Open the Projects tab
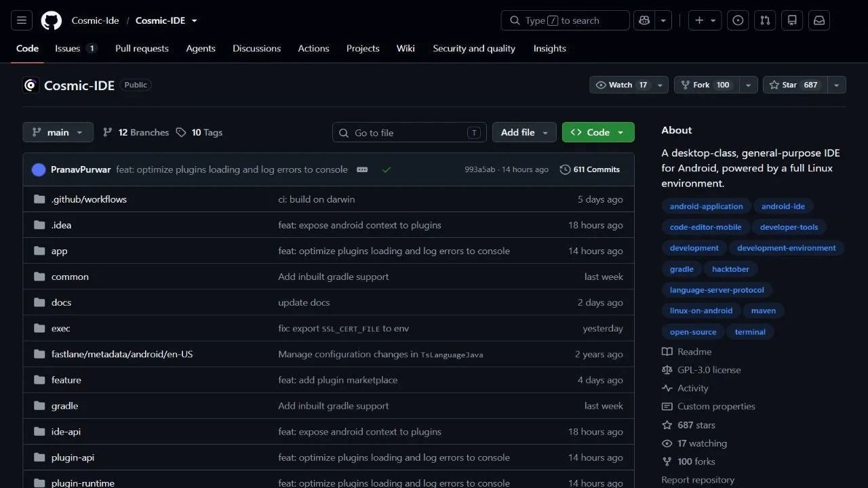The image size is (868, 488). (363, 48)
